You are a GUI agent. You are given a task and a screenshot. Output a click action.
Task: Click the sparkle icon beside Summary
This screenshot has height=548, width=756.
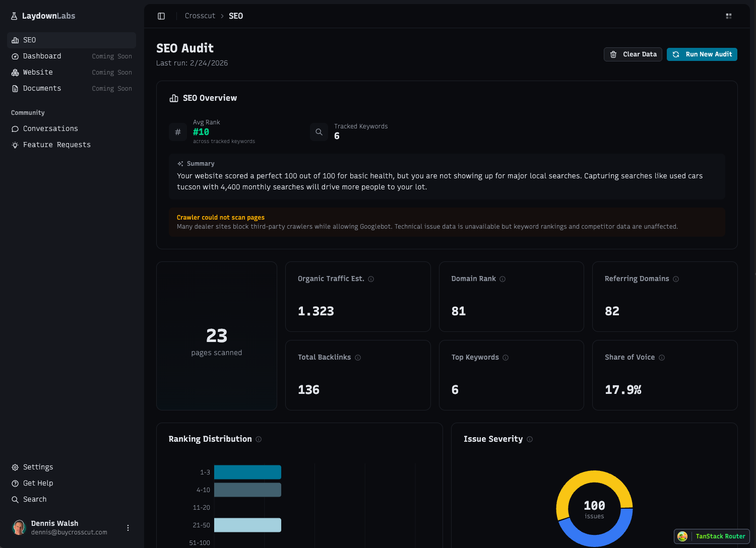(x=180, y=163)
